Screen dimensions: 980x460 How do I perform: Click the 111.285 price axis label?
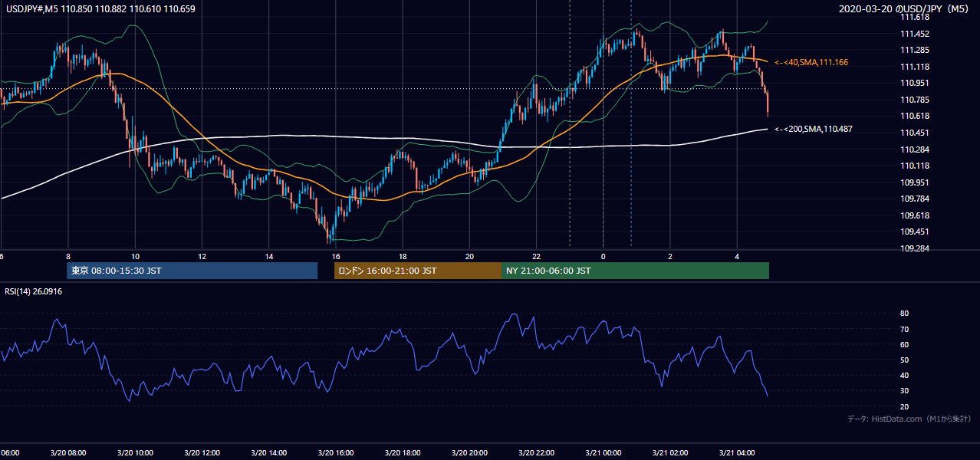pos(915,51)
